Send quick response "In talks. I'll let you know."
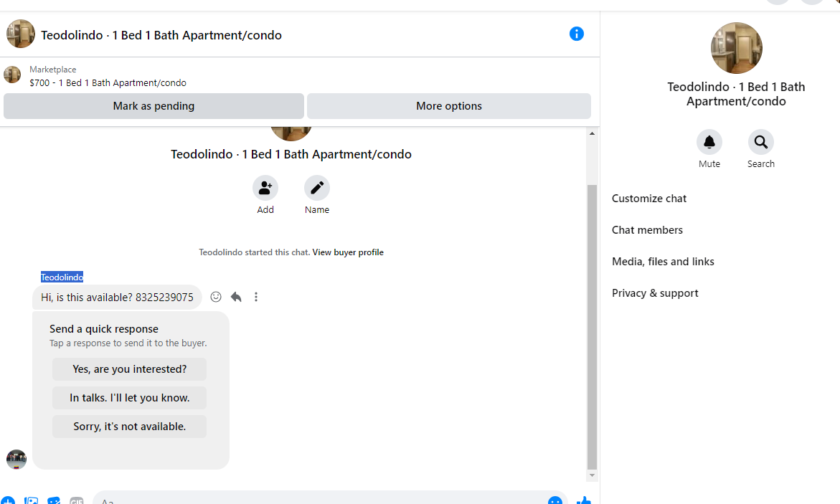 coord(130,398)
